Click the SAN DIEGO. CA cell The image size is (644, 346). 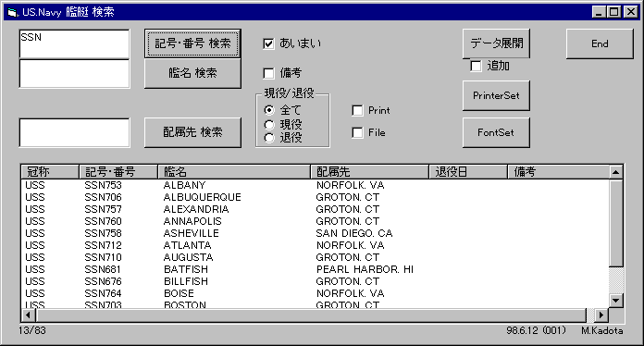(354, 233)
